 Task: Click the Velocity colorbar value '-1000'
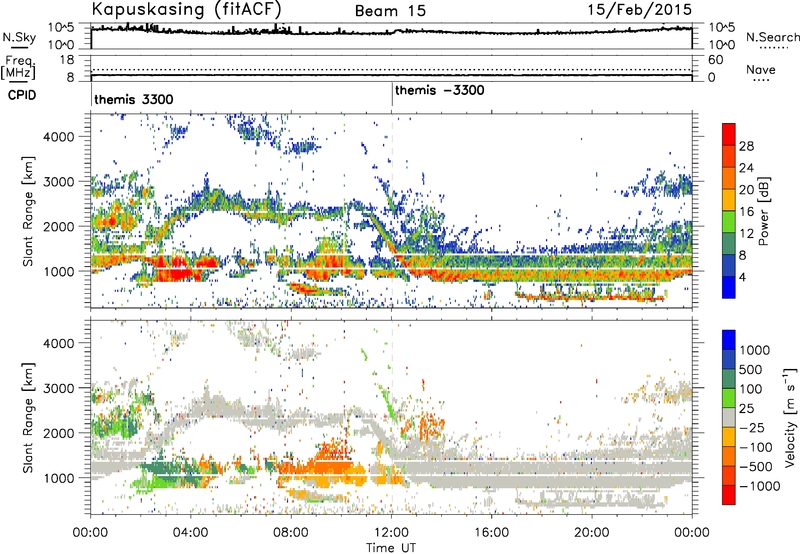point(759,486)
